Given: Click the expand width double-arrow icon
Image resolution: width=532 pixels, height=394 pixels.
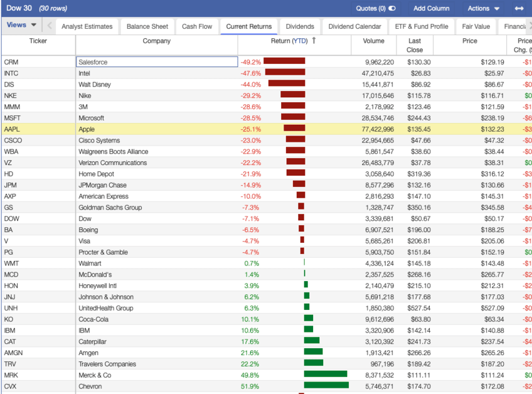Looking at the screenshot, I should (x=519, y=9).
